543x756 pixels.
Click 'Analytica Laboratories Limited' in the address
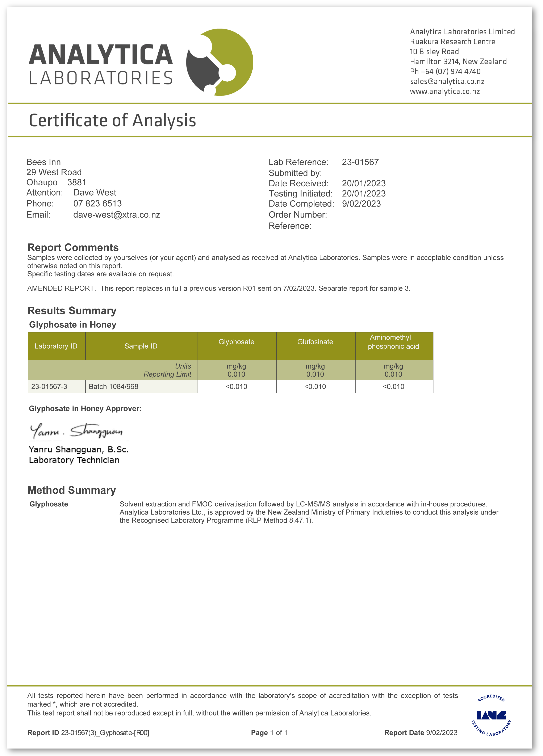[462, 32]
